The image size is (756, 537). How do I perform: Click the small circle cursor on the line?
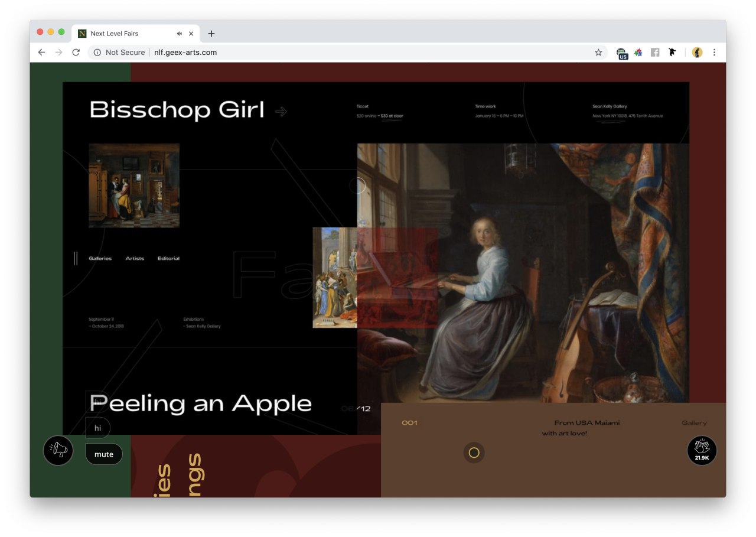tap(357, 185)
